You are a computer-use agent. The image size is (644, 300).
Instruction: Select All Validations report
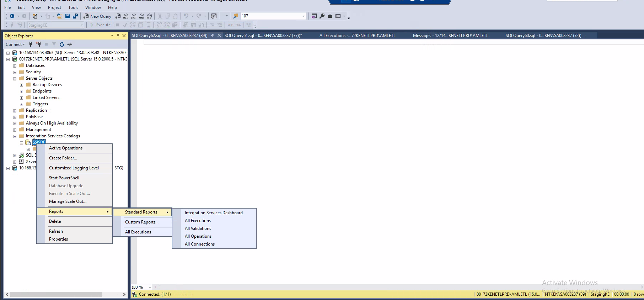(214, 228)
